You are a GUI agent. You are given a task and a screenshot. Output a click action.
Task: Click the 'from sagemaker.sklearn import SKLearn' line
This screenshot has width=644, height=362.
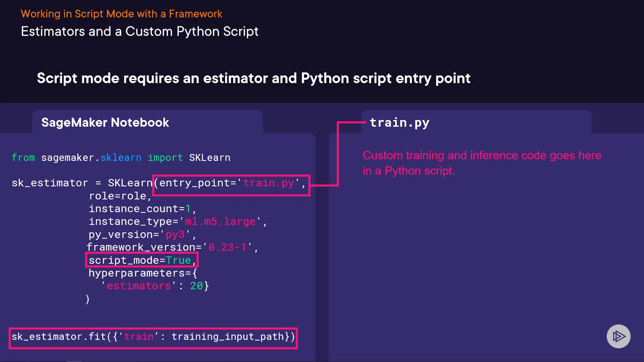tap(121, 158)
